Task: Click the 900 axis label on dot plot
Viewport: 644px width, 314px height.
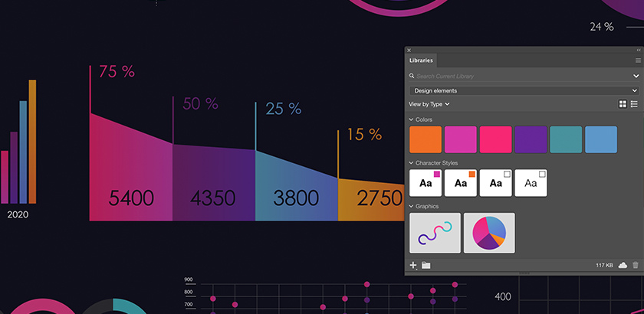Action: pyautogui.click(x=189, y=280)
